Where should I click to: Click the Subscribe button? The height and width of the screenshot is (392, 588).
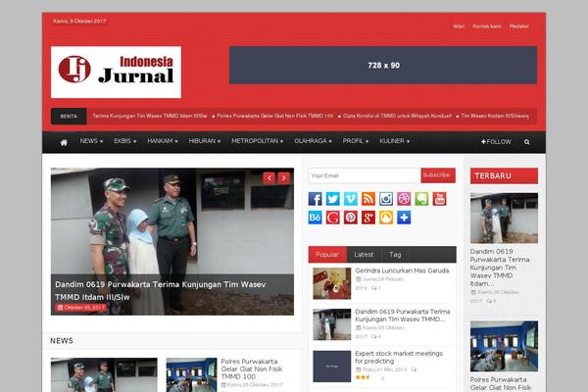pos(438,175)
